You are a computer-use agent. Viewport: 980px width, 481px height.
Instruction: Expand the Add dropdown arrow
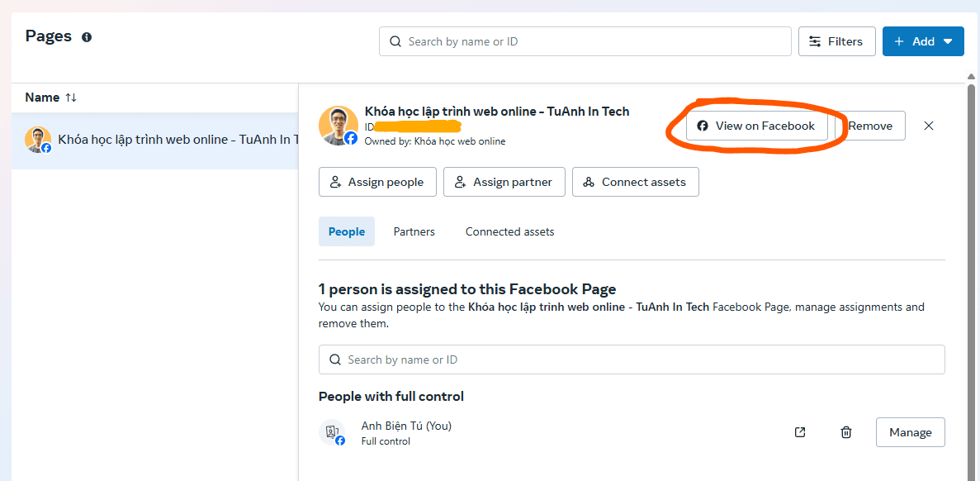(949, 40)
